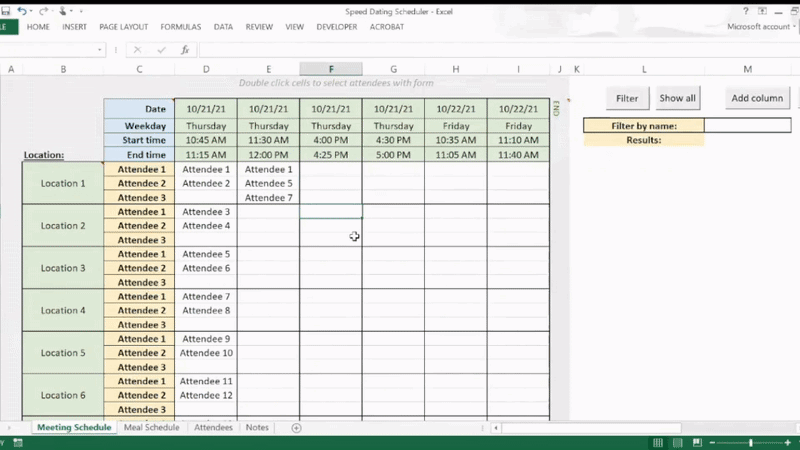Click the horizontal scrollbar track
This screenshot has height=450, width=800.
coord(591,428)
